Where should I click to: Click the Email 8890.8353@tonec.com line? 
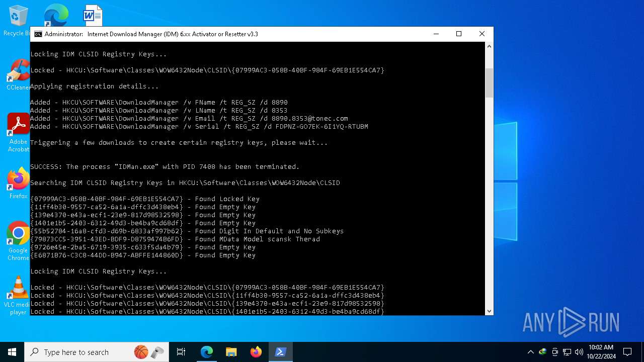click(x=189, y=119)
